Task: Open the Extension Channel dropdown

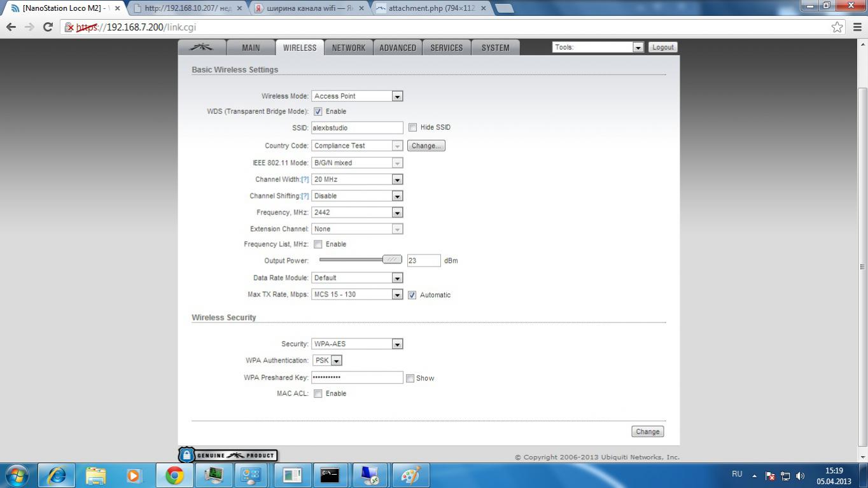Action: (x=357, y=229)
